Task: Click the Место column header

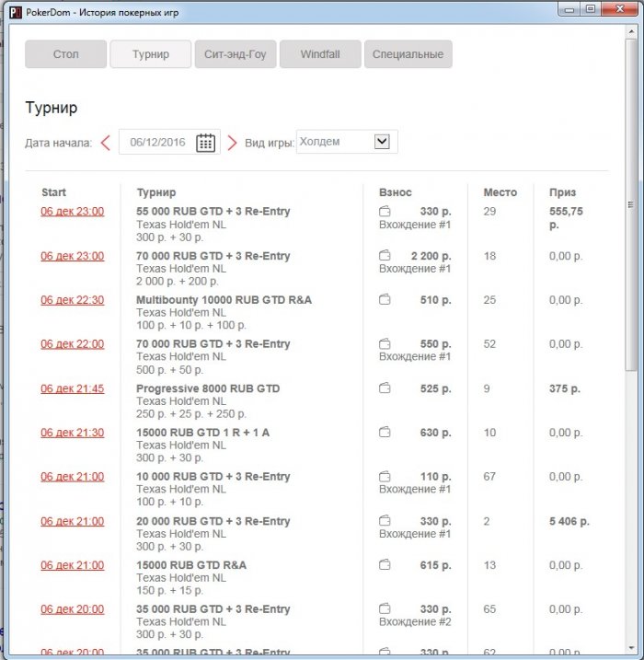Action: pyautogui.click(x=500, y=192)
